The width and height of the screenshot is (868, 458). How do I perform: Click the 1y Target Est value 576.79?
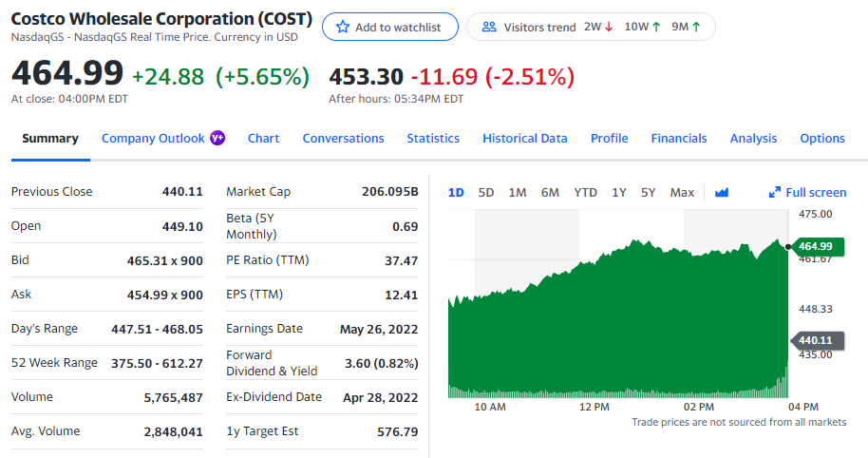tap(398, 432)
